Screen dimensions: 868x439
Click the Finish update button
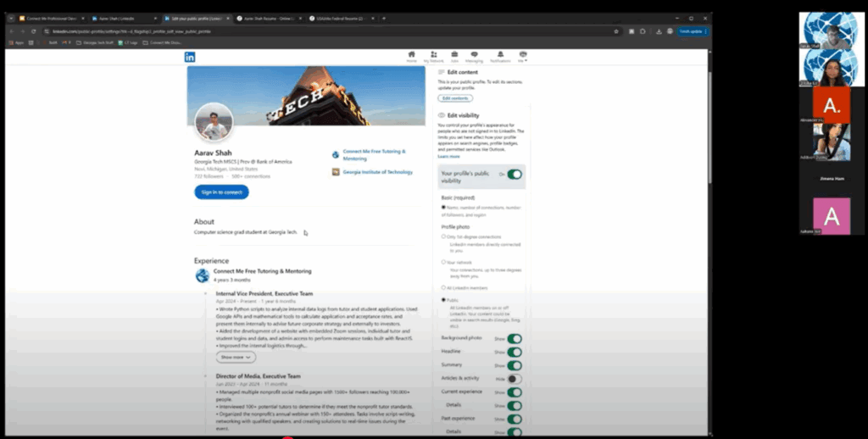pos(693,31)
